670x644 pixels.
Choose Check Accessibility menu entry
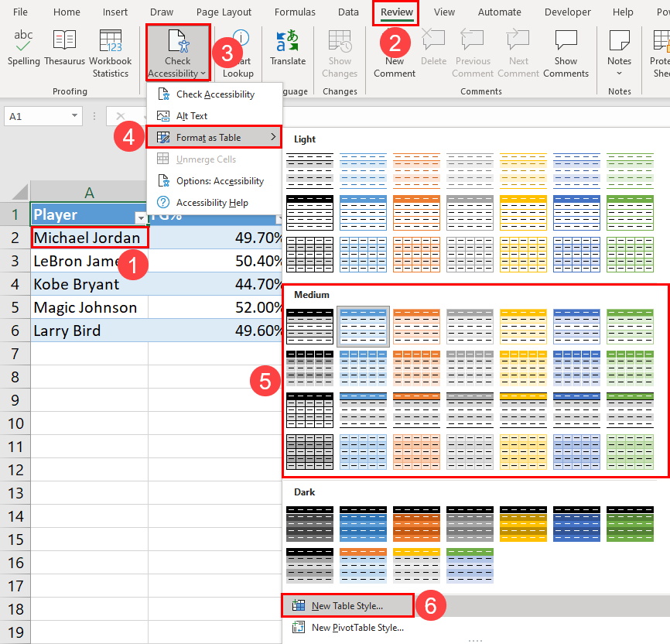[x=214, y=94]
